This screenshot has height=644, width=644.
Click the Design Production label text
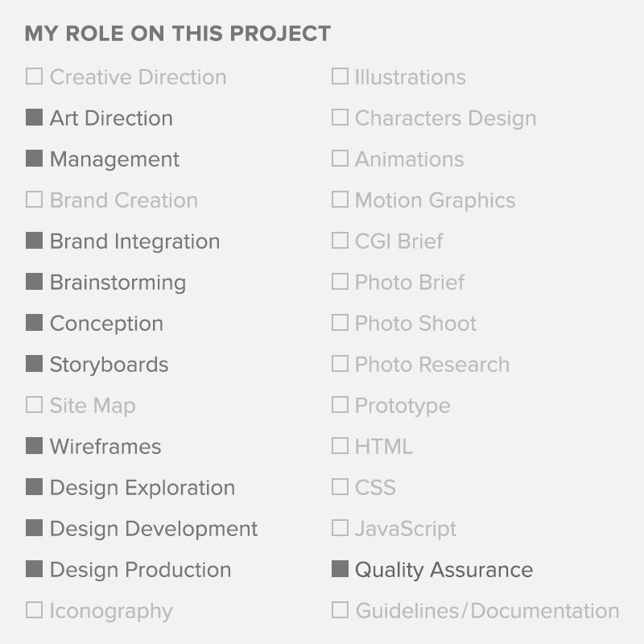pyautogui.click(x=140, y=570)
